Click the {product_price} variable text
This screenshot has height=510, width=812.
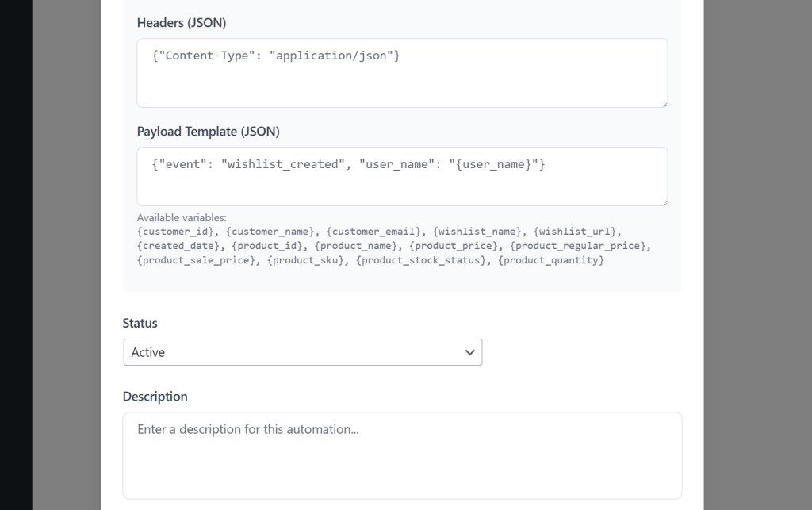coord(453,246)
